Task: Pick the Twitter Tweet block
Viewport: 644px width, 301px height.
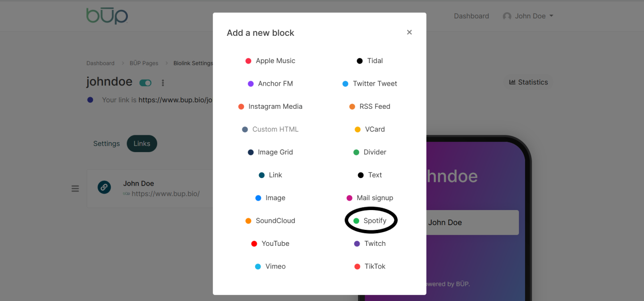Action: click(370, 83)
